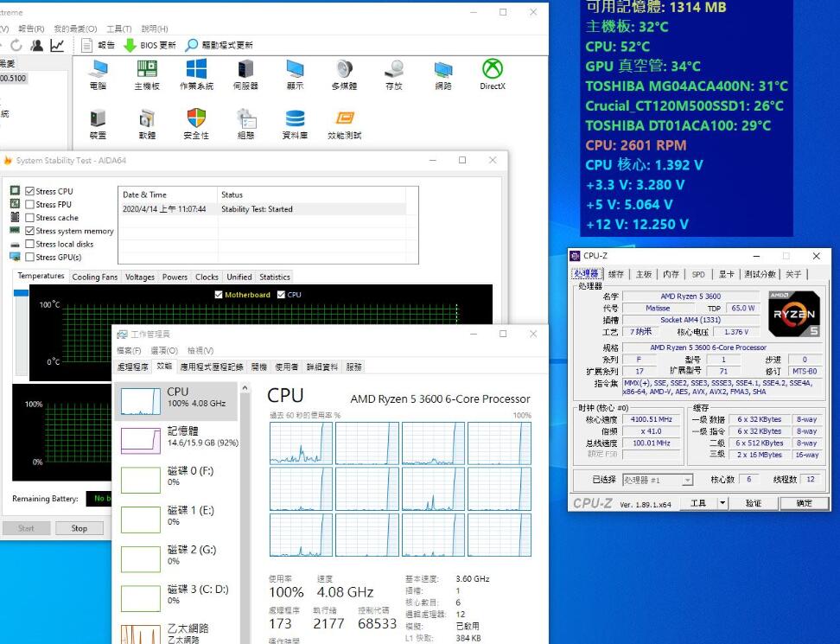
Task: Click the refresh icon in AIDA64 toolbar
Action: 16,46
